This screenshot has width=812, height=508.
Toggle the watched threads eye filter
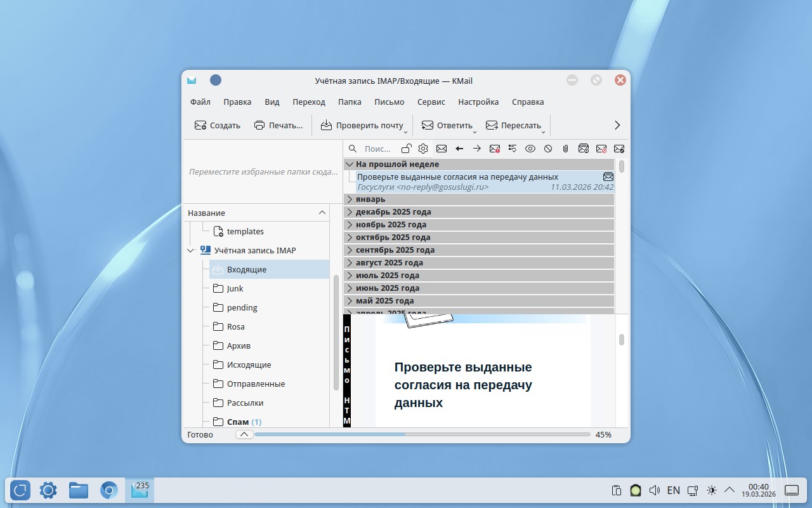tap(530, 149)
